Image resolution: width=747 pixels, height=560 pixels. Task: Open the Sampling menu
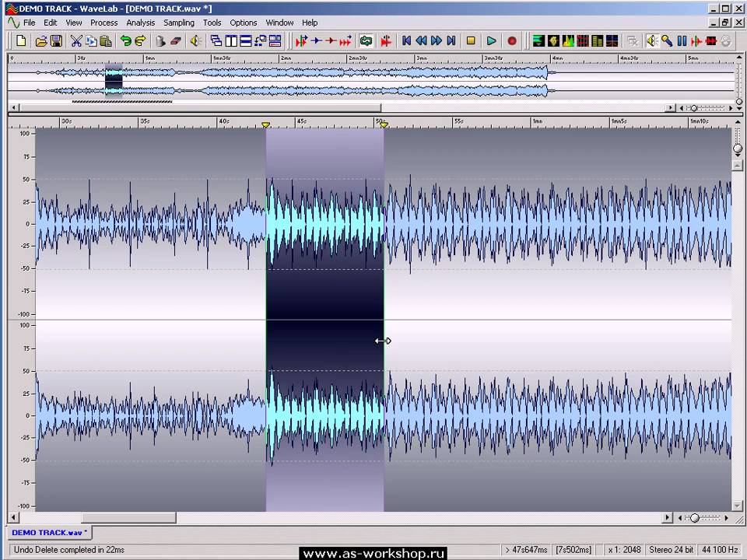click(x=179, y=23)
